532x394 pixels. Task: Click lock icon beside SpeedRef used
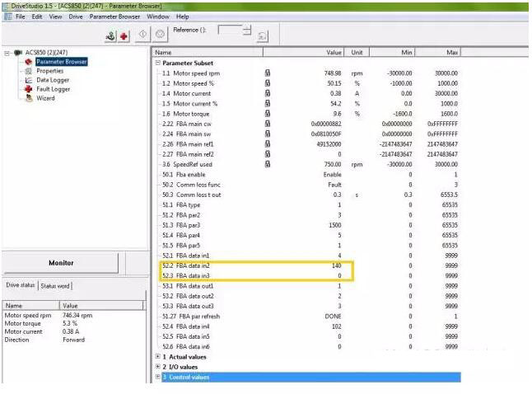tap(268, 164)
